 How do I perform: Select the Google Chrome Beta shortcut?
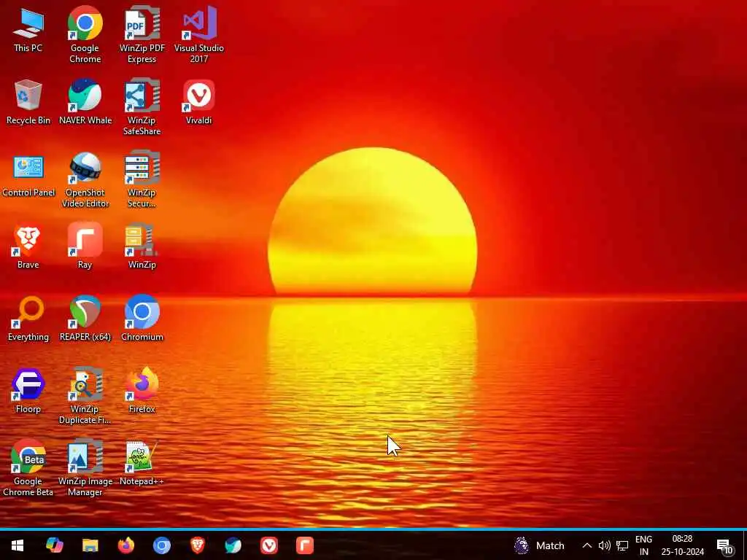[x=28, y=468]
